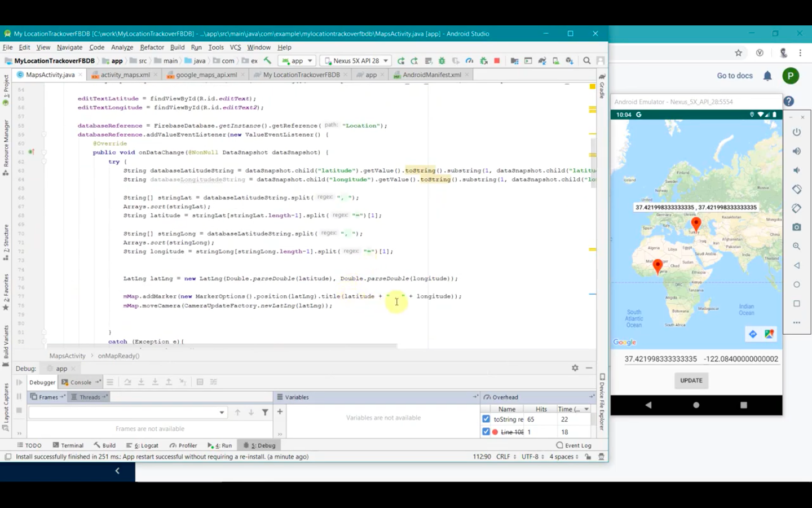The image size is (812, 508).
Task: Open the Profile app icon in toolbar
Action: pos(469,60)
